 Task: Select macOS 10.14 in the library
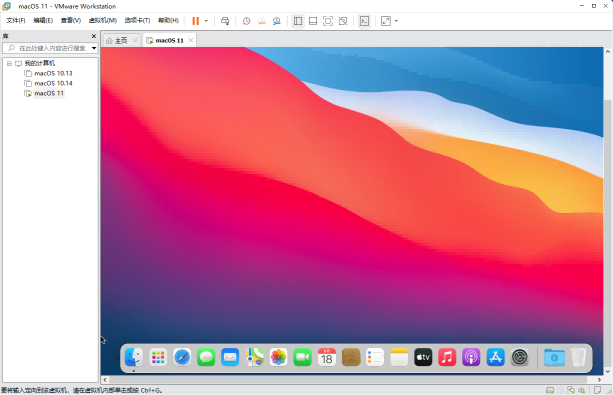[x=53, y=83]
